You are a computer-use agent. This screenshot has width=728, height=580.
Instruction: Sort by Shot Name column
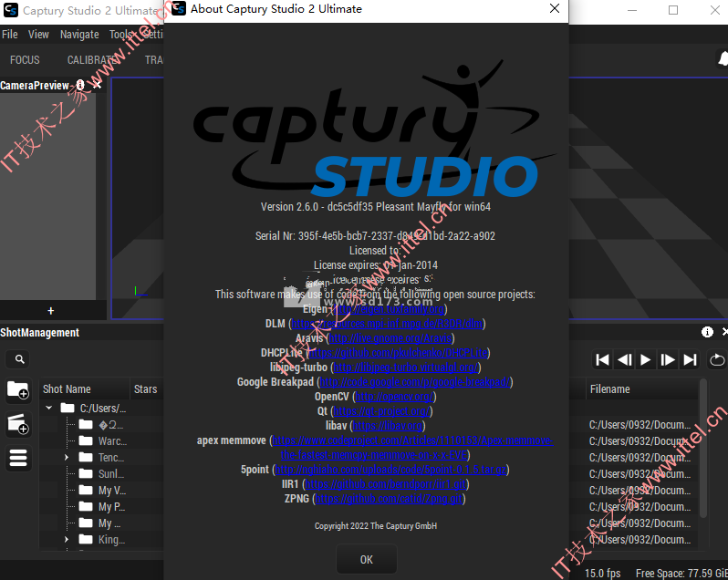click(84, 389)
